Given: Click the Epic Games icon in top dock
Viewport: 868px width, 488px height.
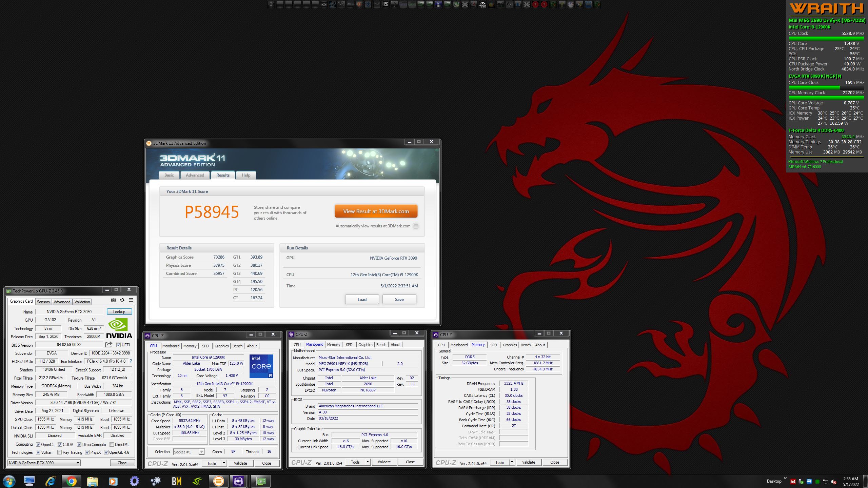Looking at the screenshot, I should [386, 4].
